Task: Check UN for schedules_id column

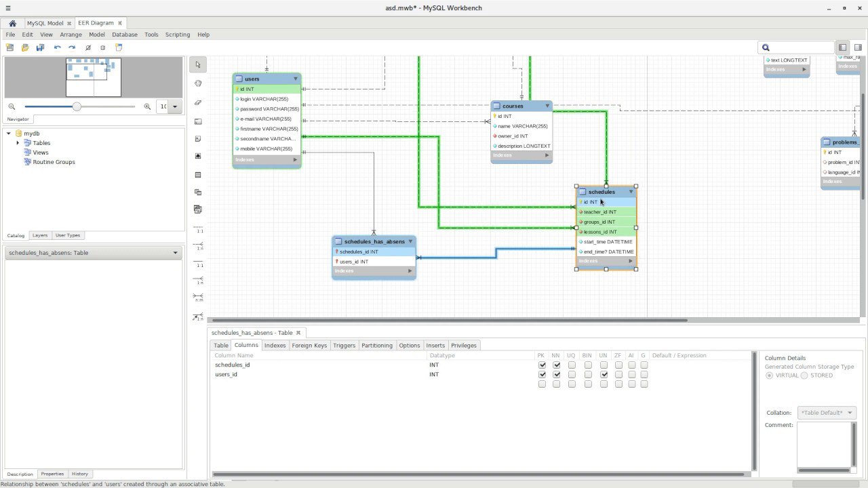Action: [x=604, y=365]
